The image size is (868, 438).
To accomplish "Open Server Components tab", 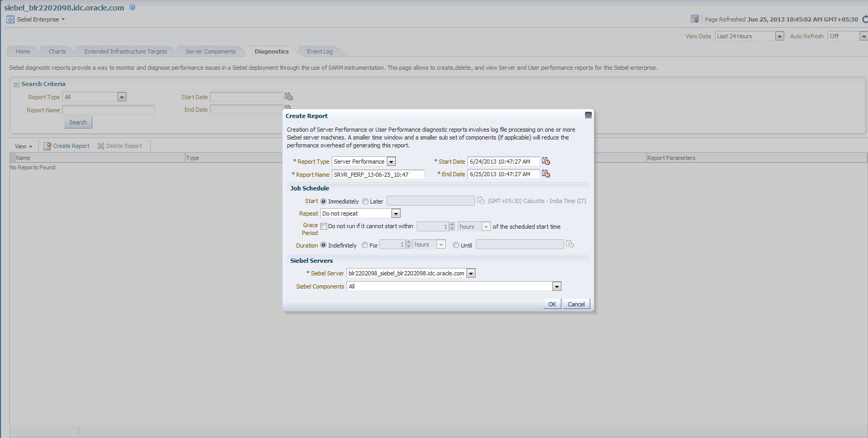I will tap(210, 51).
